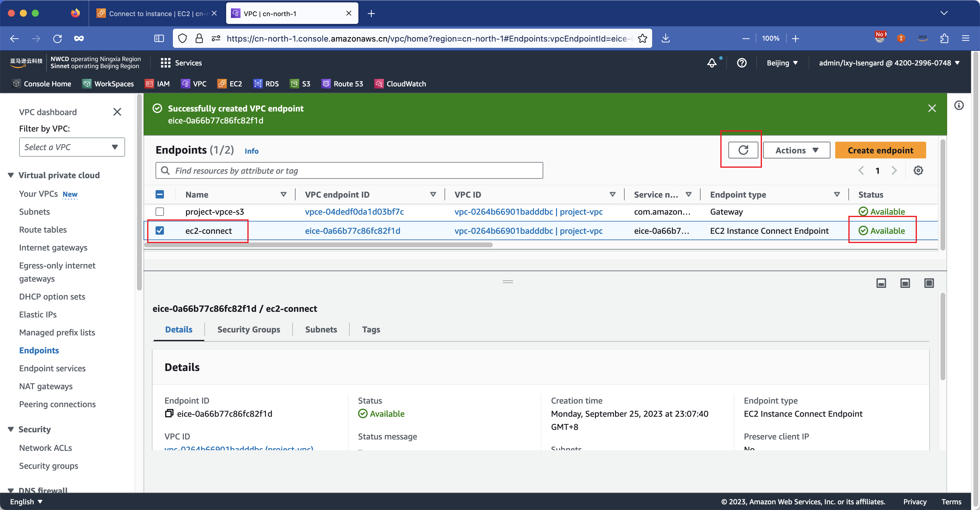Click the refresh/reload endpoints icon
The width and height of the screenshot is (980, 510).
pyautogui.click(x=743, y=150)
